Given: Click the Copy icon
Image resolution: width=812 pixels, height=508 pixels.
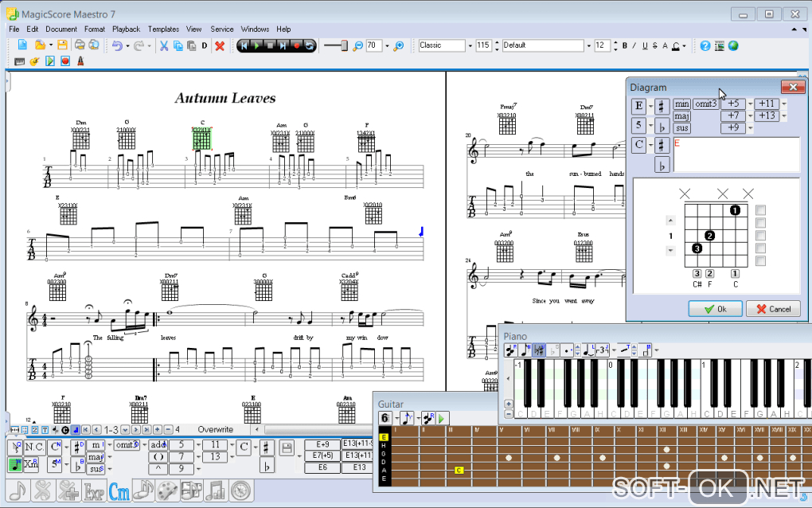Looking at the screenshot, I should [x=178, y=45].
